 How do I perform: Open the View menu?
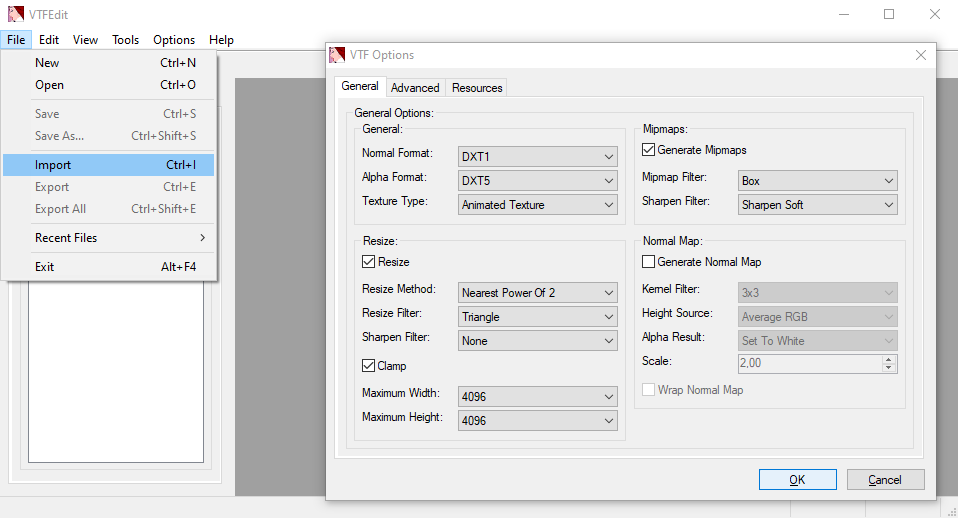[85, 40]
